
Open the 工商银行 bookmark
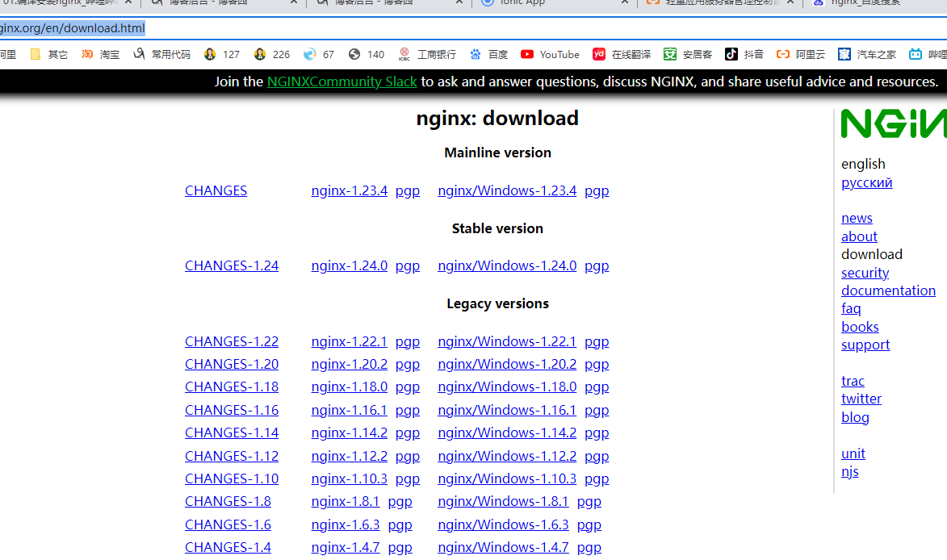point(427,54)
